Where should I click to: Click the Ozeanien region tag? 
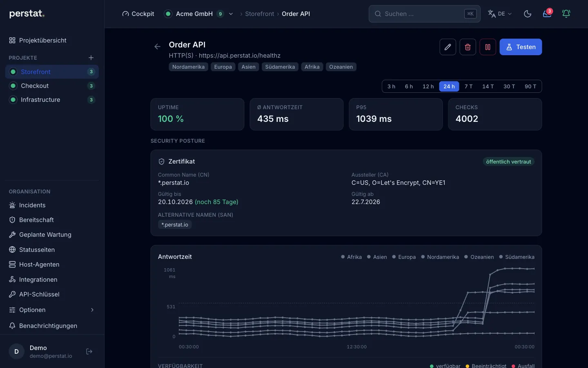tap(341, 67)
